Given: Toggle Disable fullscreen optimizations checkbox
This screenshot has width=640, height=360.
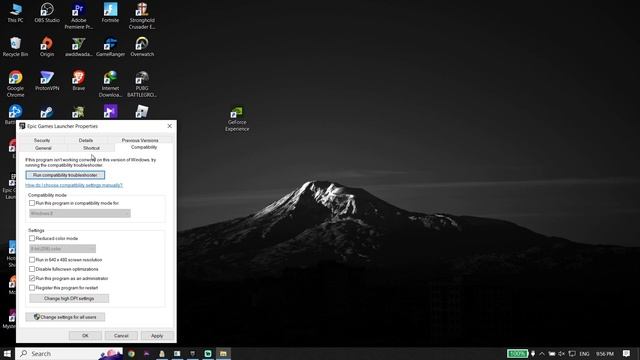Looking at the screenshot, I should (x=32, y=269).
